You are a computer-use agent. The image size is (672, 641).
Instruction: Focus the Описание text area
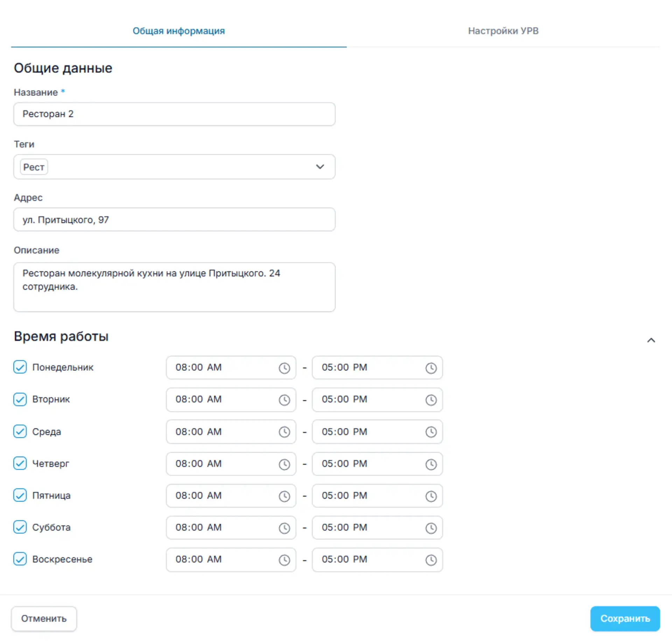coord(174,287)
